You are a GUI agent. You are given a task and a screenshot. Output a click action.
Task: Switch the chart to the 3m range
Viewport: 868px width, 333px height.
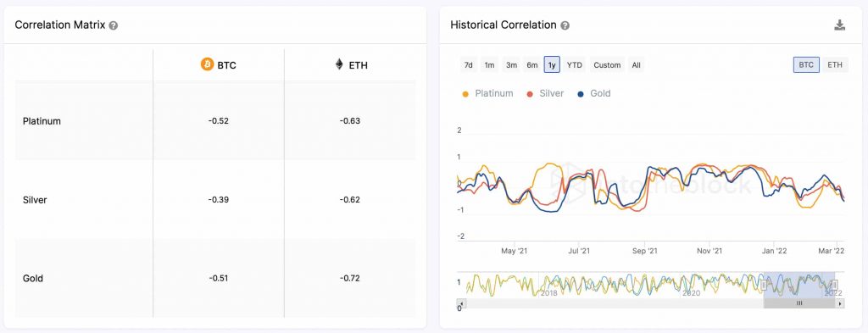pos(511,64)
